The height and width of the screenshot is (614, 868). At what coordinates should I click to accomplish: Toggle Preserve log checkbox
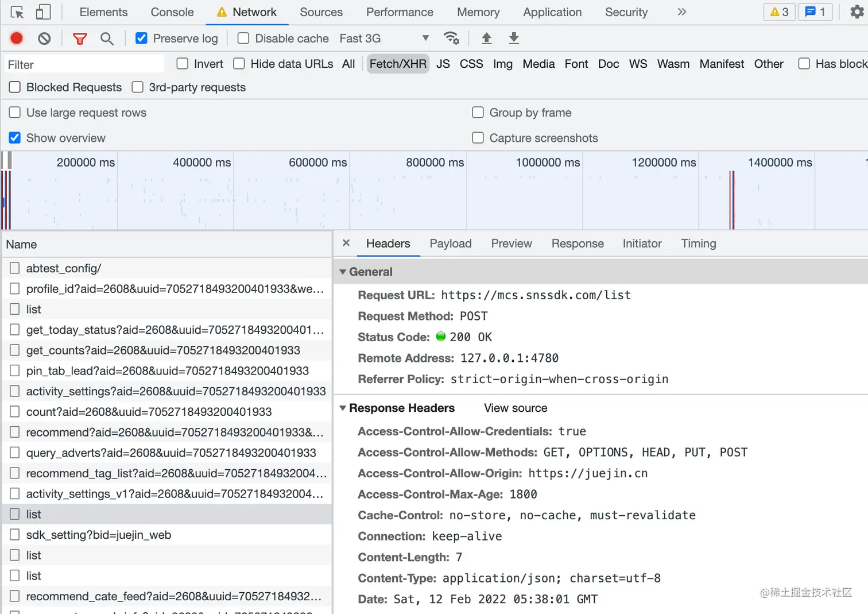(141, 38)
